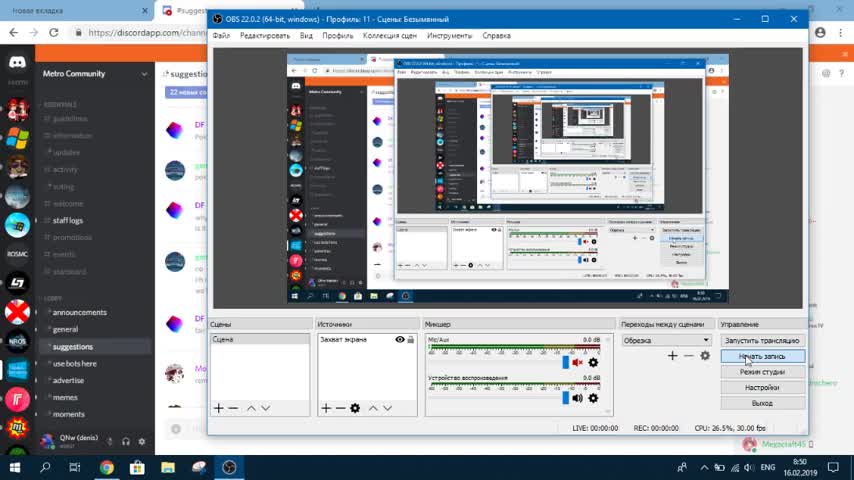
Task: Open Windows Start menu
Action: point(15,467)
